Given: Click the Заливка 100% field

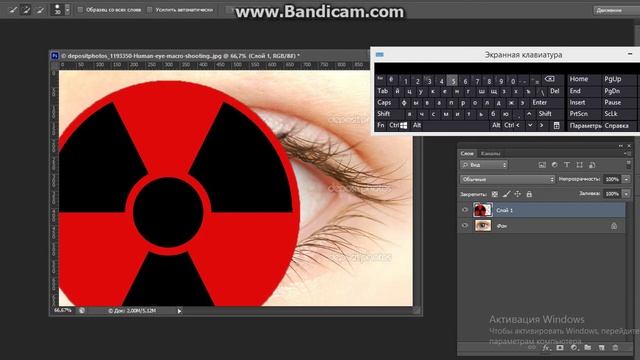Looking at the screenshot, I should 612,194.
